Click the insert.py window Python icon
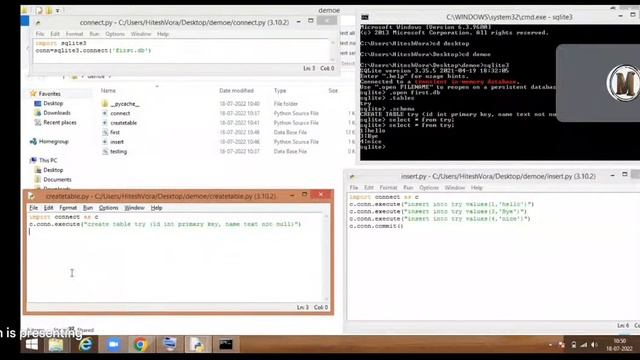640x360 pixels. coord(352,176)
